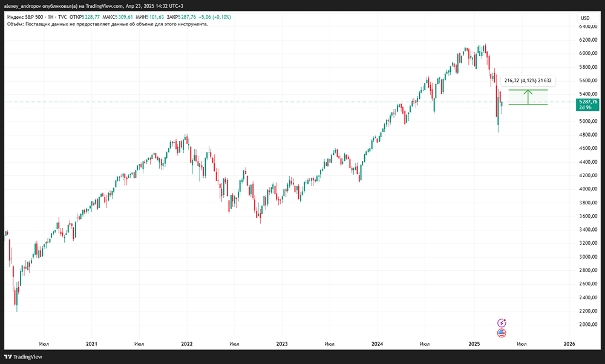Image resolution: width=605 pixels, height=364 pixels.
Task: Click the measurement tooltip 216,32 (4,12%)
Action: tap(528, 80)
